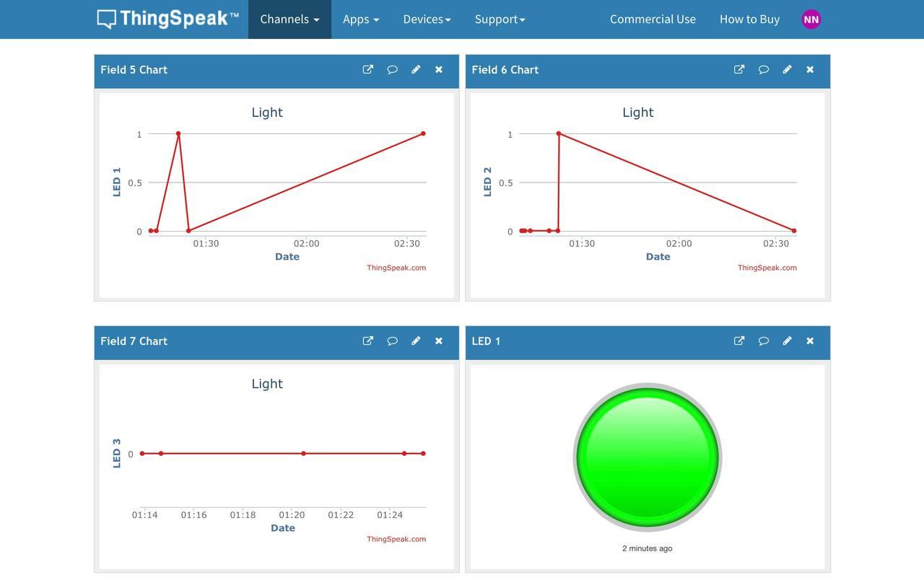
Task: Open the NN user profile avatar
Action: click(x=811, y=19)
